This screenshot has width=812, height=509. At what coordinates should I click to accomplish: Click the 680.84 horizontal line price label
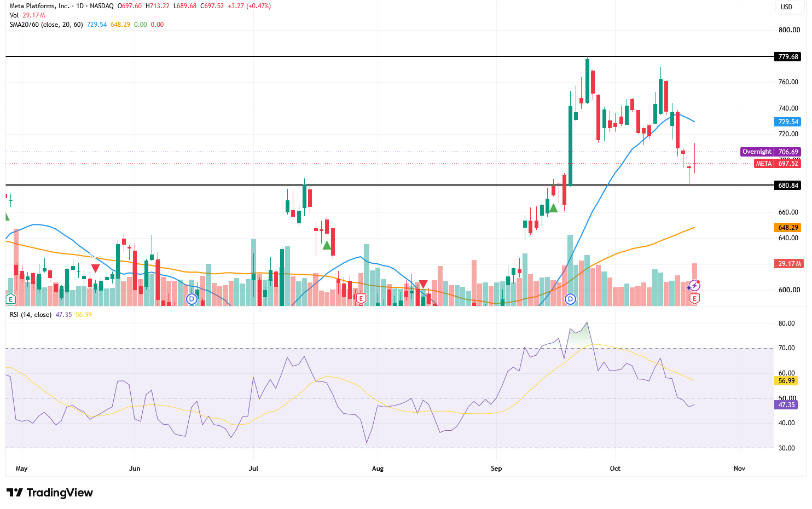click(788, 186)
